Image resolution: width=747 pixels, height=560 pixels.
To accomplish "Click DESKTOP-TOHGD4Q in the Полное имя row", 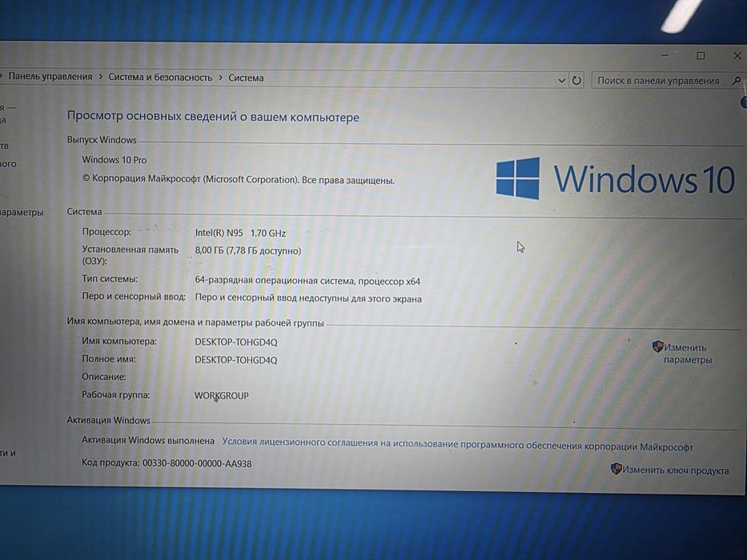I will pos(236,360).
